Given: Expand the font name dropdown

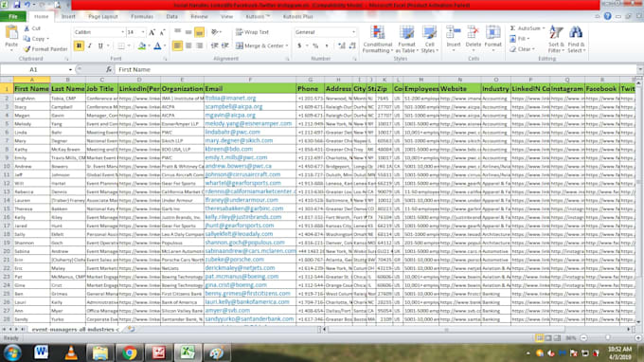Looking at the screenshot, I should click(122, 32).
